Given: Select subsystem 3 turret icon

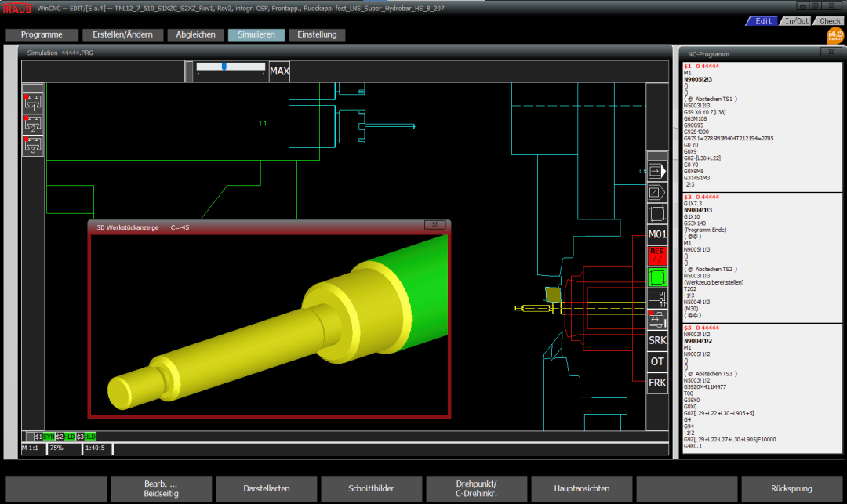Looking at the screenshot, I should coord(33,146).
